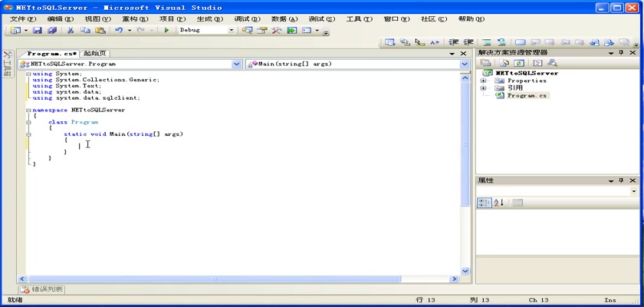Toggle Categorized view in the Properties panel
Image resolution: width=644 pixels, height=307 pixels.
pos(484,203)
